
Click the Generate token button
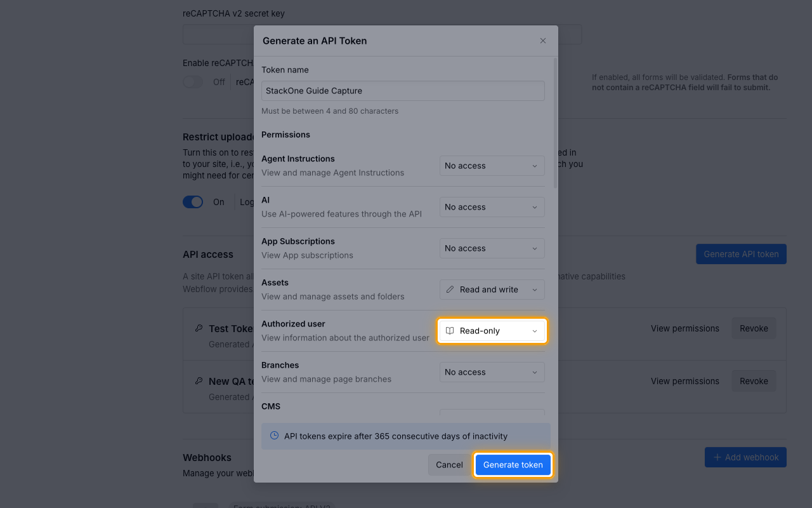(513, 465)
